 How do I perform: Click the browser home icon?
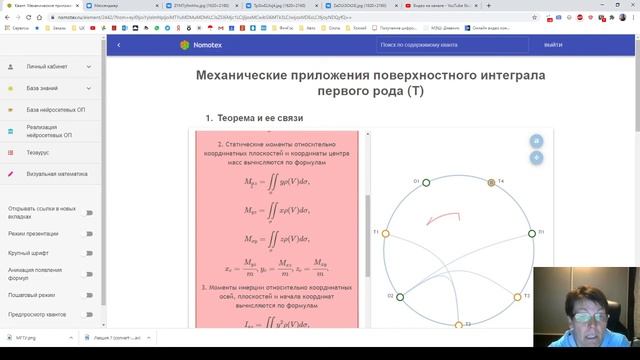click(39, 17)
